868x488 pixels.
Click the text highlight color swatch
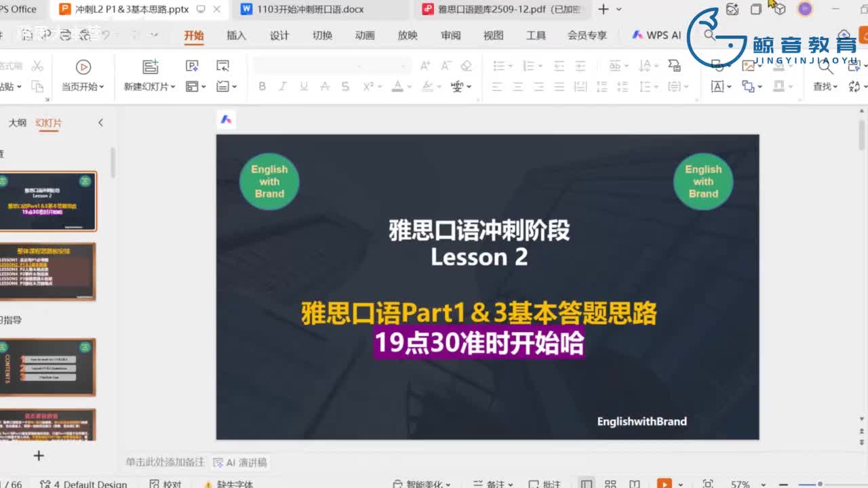click(427, 87)
